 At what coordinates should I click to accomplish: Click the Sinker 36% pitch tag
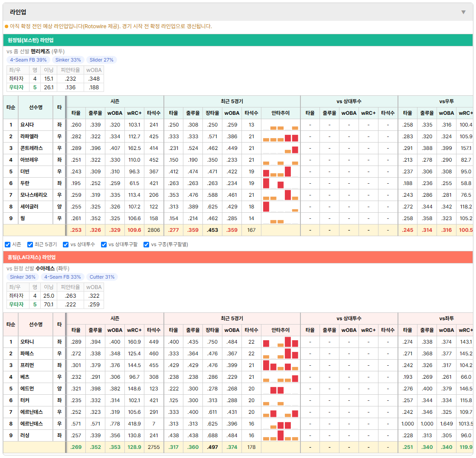[x=23, y=277]
